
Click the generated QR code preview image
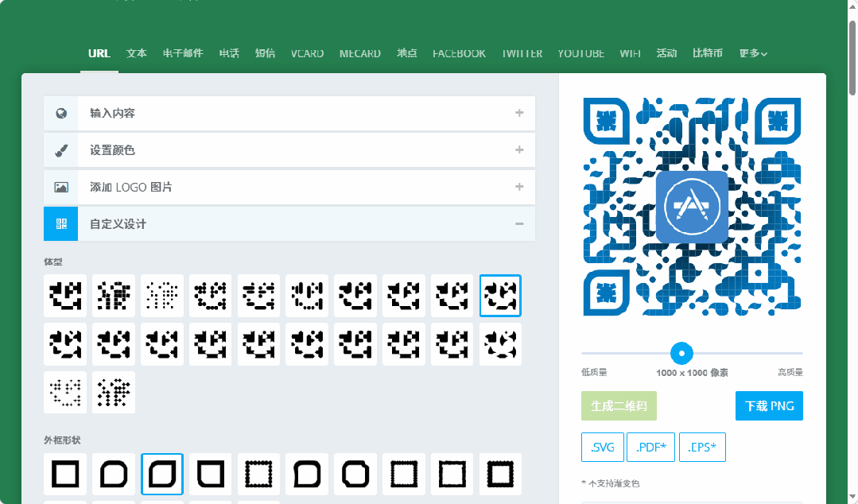pos(692,207)
